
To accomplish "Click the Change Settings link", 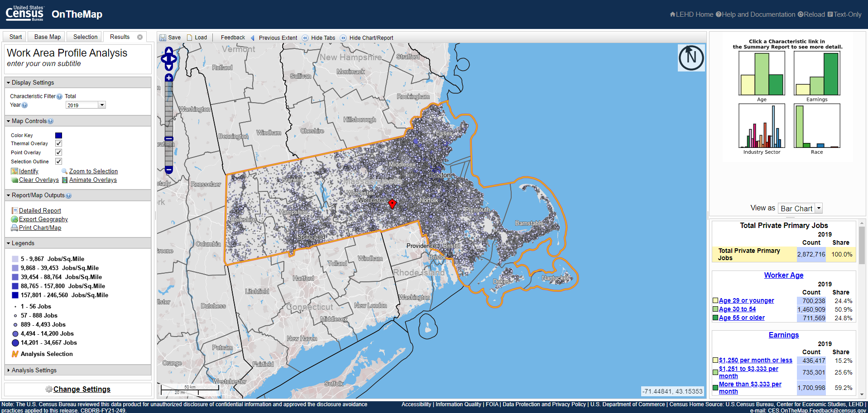I will pos(82,389).
